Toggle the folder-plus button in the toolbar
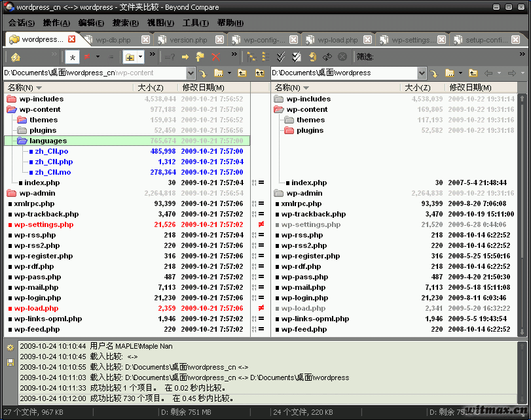 [x=130, y=57]
